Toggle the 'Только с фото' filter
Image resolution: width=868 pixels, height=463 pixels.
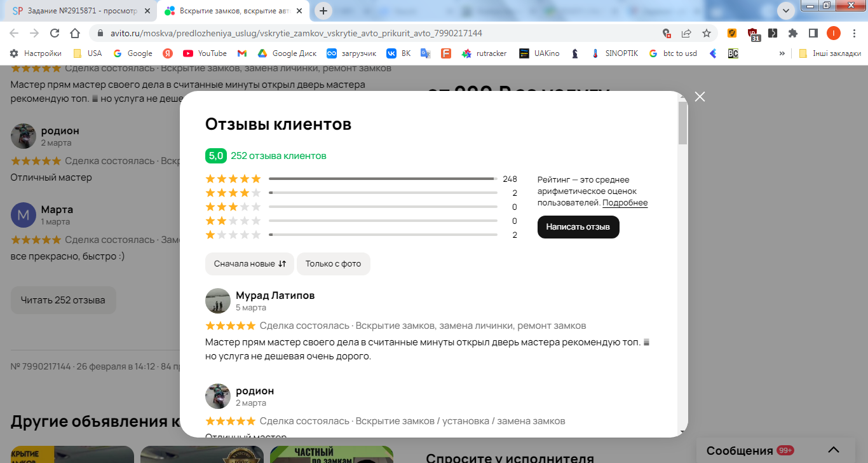pyautogui.click(x=333, y=264)
